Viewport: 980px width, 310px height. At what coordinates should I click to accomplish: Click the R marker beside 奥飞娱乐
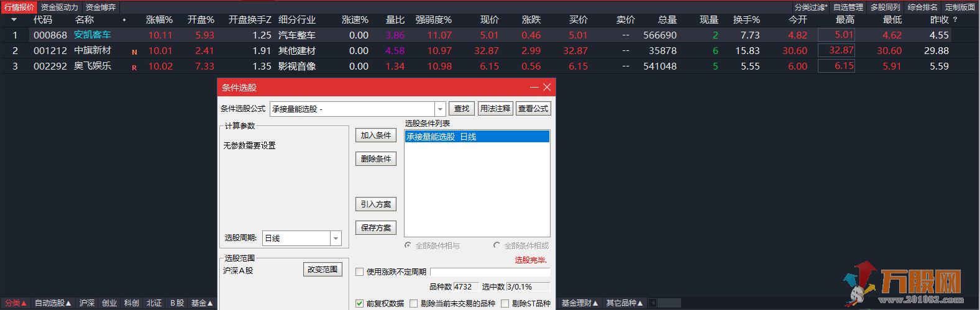(134, 68)
